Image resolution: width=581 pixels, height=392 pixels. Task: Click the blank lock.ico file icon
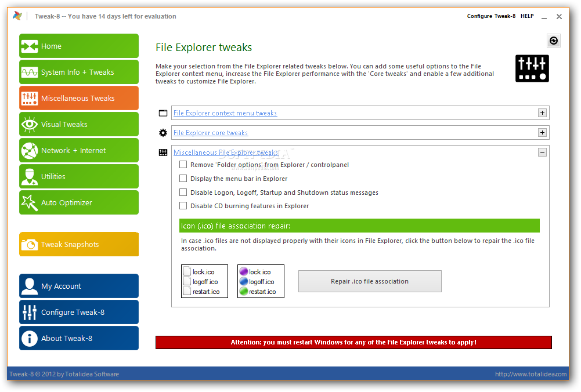[x=187, y=272]
